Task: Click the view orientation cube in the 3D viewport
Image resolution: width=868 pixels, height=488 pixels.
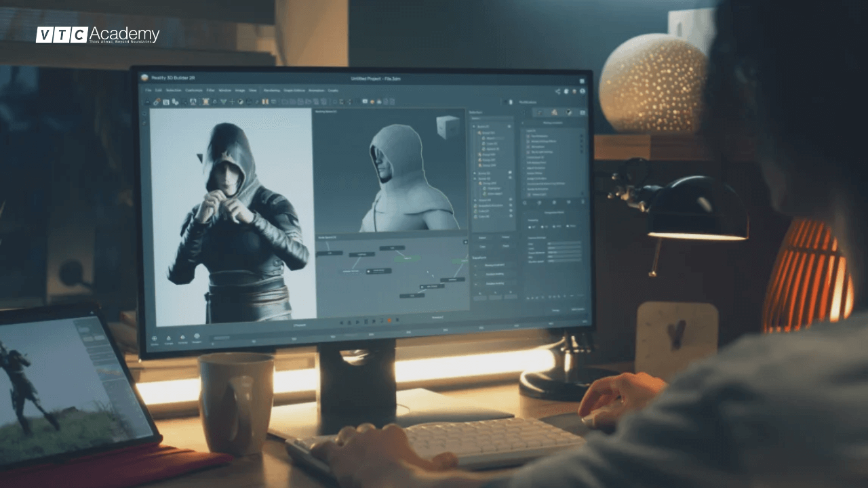Action: coord(448,127)
